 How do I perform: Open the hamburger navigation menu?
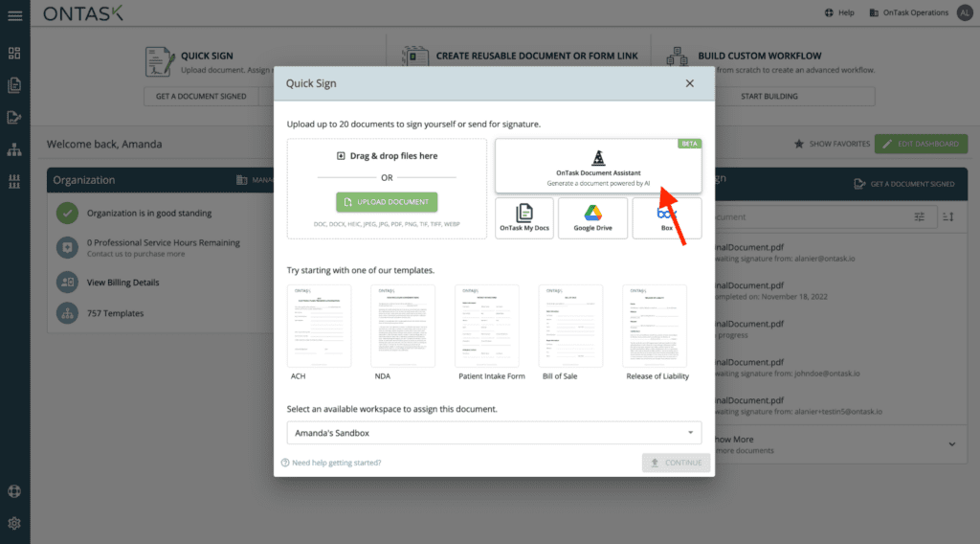14,15
